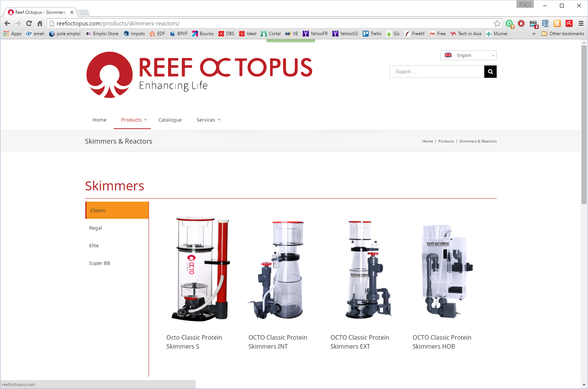Image resolution: width=588 pixels, height=389 pixels.
Task: Open the Trello bookmark
Action: (x=372, y=34)
